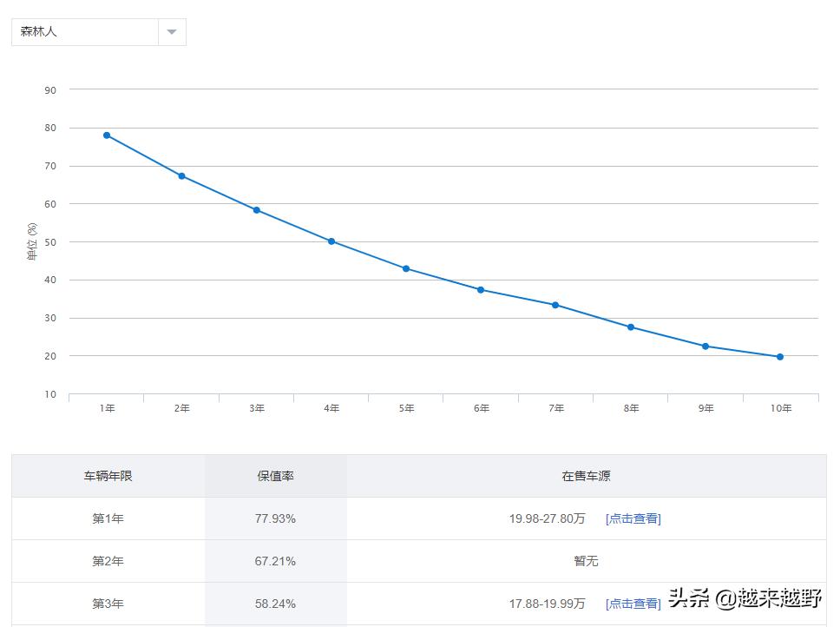Screen dimensions: 840x627
Task: Click the 保值率 column header
Action: click(275, 476)
